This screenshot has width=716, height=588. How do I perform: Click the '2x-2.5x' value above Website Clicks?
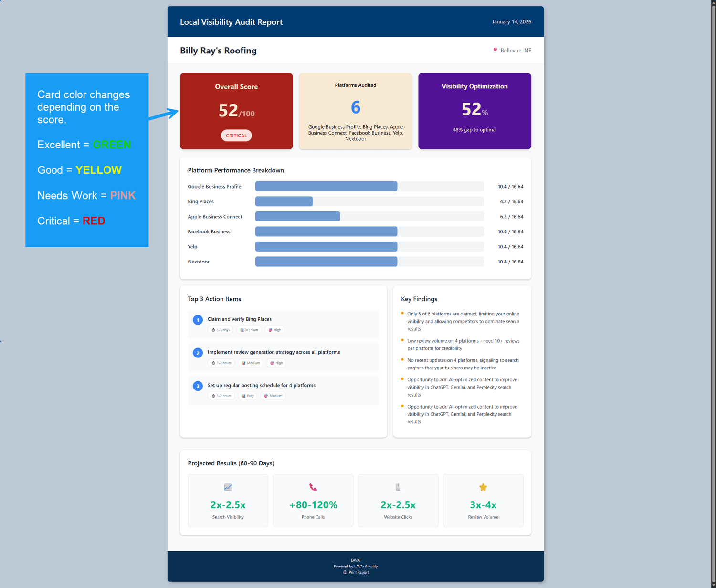(398, 505)
